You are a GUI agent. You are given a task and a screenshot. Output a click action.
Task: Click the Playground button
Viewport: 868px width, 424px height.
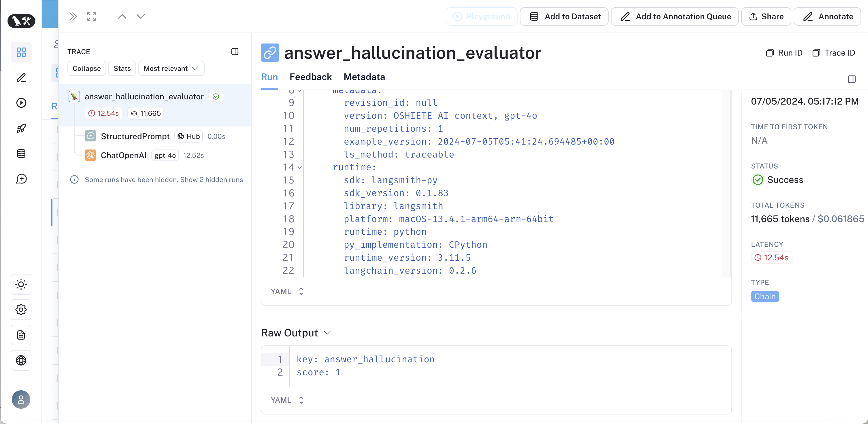(x=482, y=16)
